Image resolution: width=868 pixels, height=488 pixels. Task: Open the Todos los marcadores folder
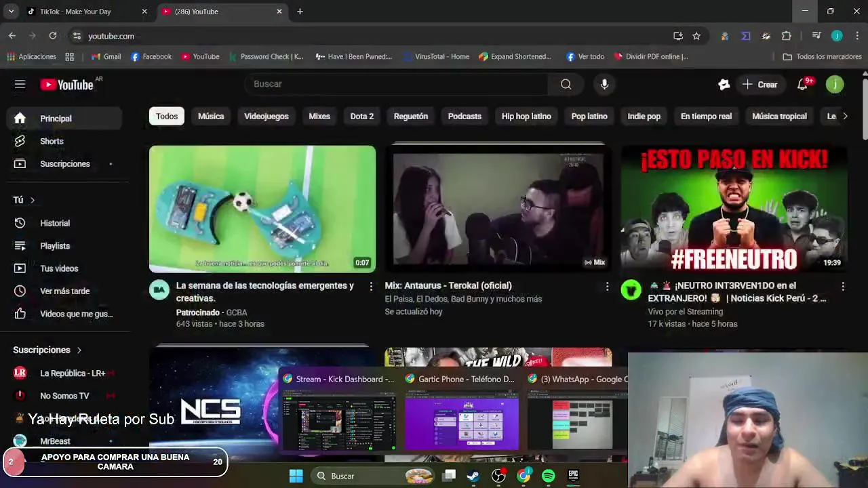pos(822,56)
